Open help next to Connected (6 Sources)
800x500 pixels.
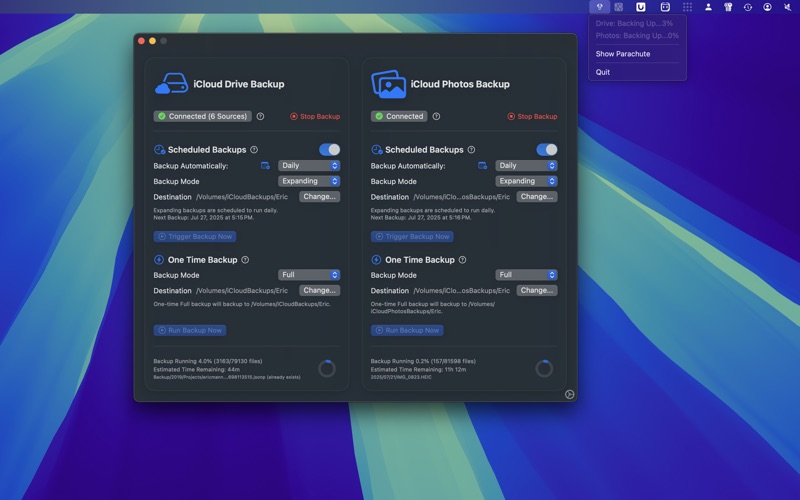260,116
